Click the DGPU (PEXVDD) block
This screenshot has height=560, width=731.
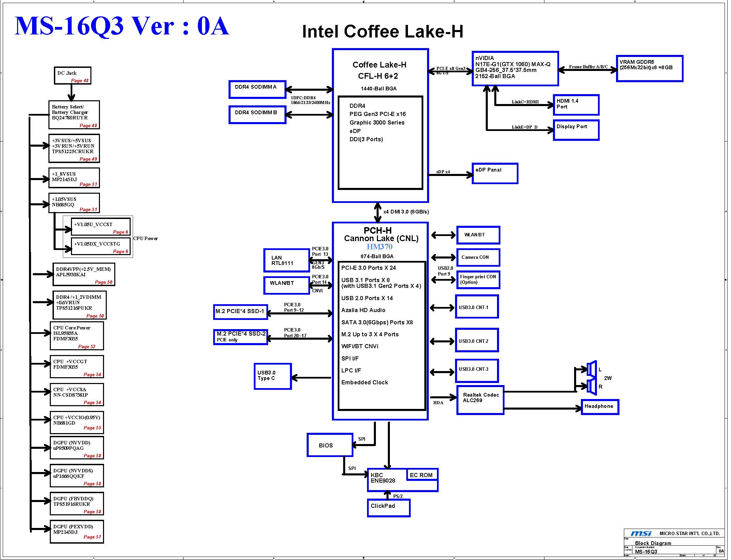point(77,532)
